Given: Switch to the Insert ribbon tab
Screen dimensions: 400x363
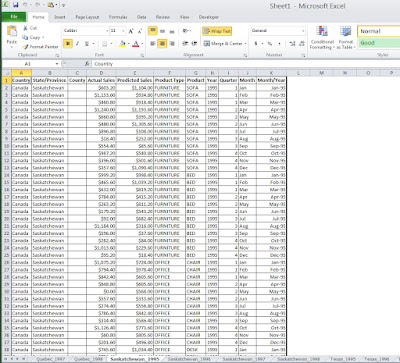Looking at the screenshot, I should pos(60,17).
